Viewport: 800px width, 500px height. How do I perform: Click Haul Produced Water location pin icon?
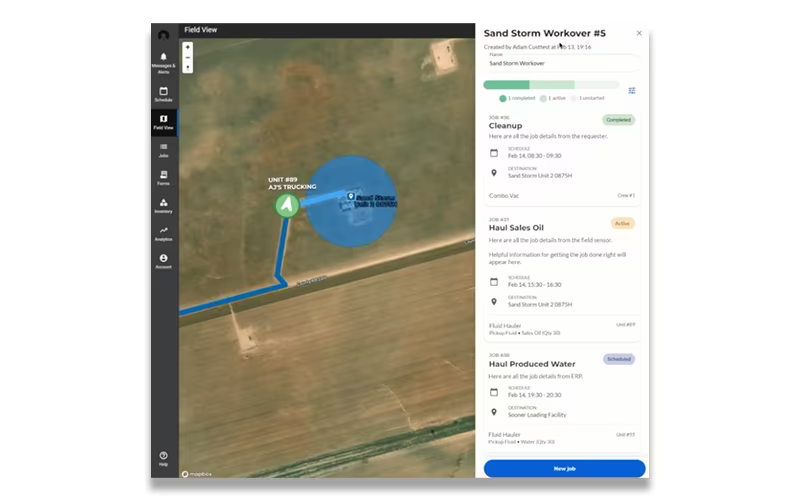coord(494,412)
